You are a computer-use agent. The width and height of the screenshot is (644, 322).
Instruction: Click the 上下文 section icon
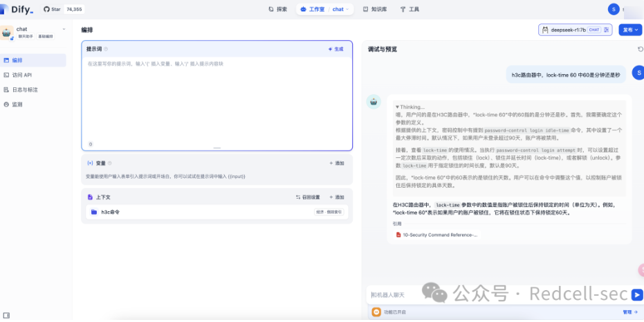[90, 197]
